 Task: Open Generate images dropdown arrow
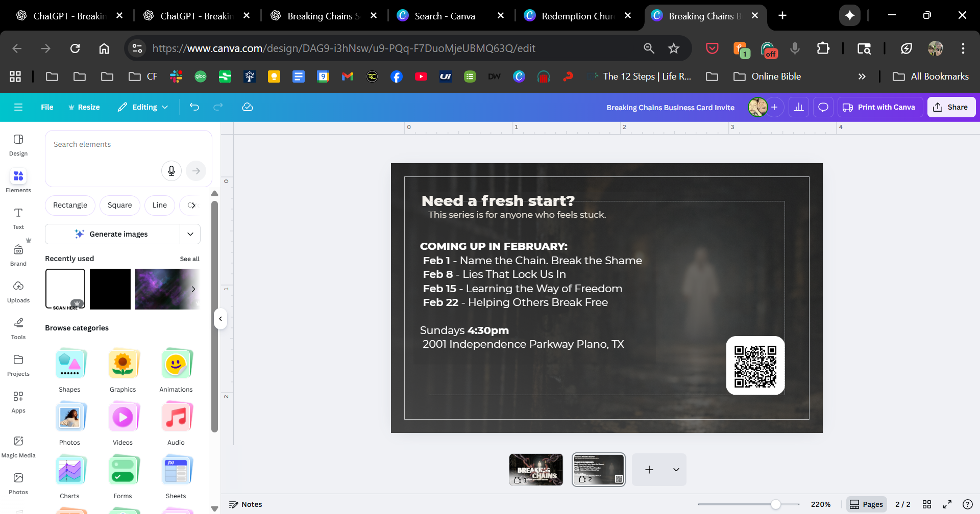pos(190,234)
